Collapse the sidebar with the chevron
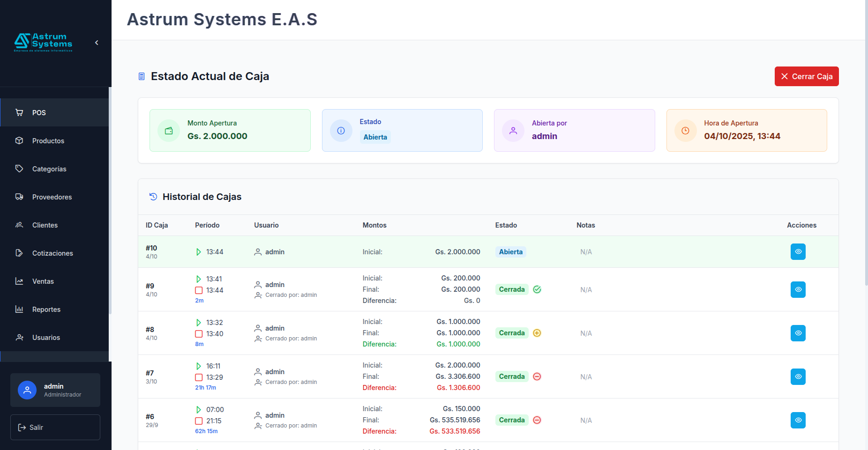 [97, 43]
